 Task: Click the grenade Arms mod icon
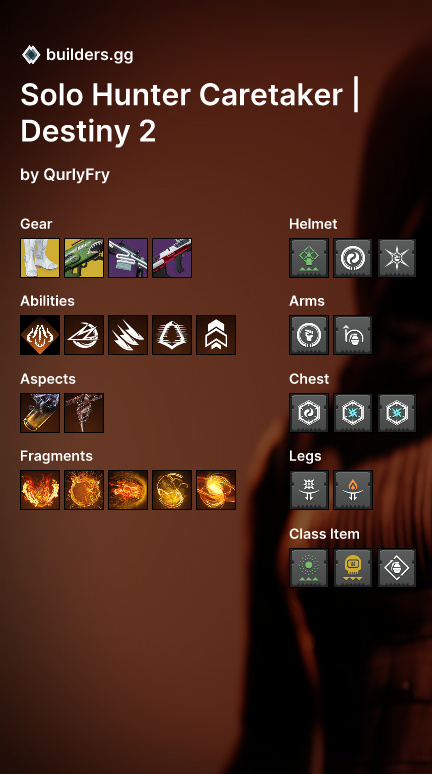tap(353, 335)
